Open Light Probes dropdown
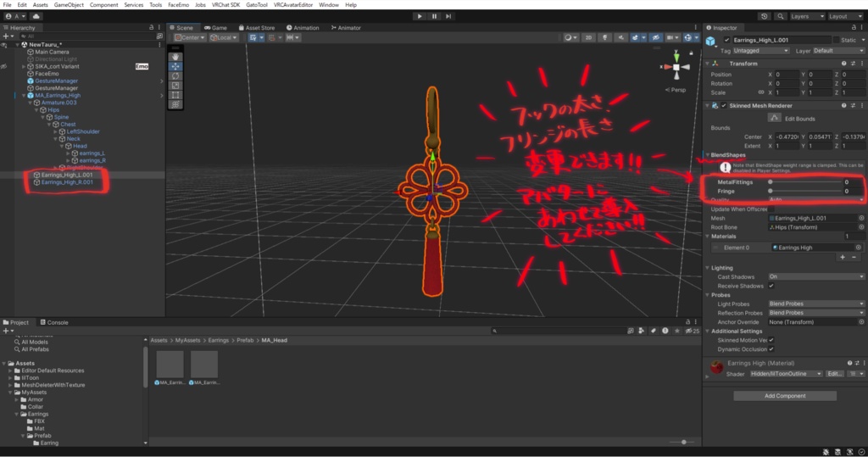 coord(816,304)
